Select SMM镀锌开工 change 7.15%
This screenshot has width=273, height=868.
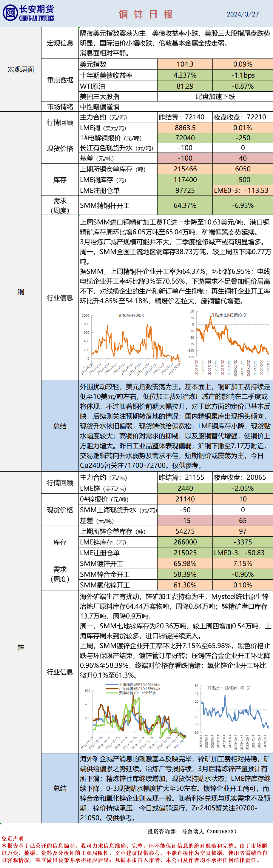(x=243, y=563)
